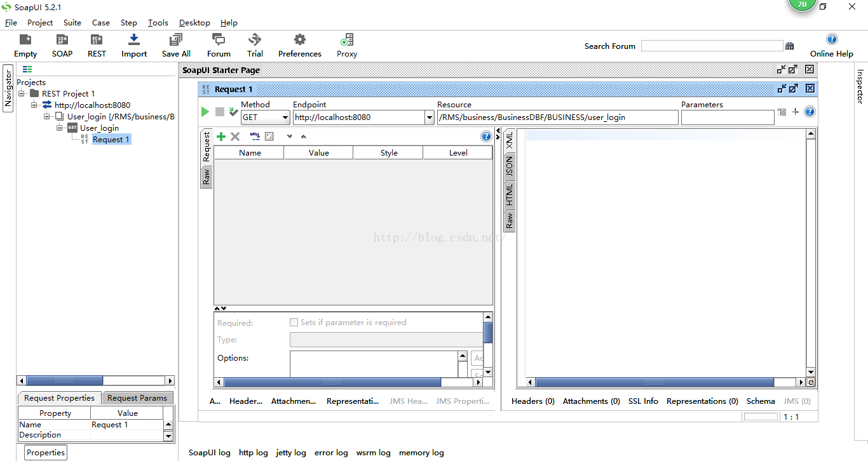Click the Resource path field
868x461 pixels.
pos(557,117)
